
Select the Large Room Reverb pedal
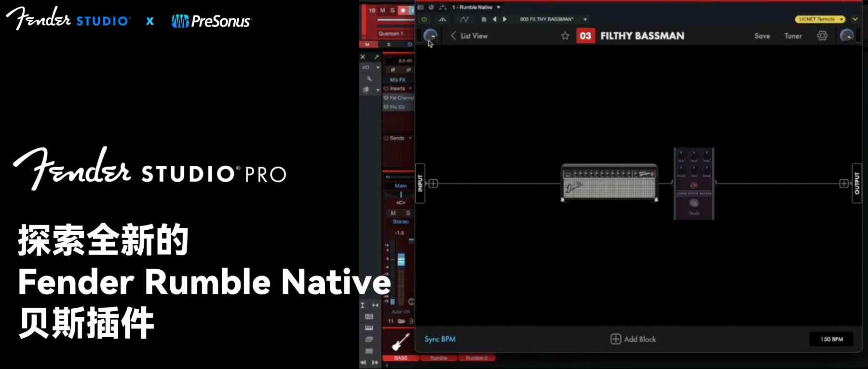693,184
